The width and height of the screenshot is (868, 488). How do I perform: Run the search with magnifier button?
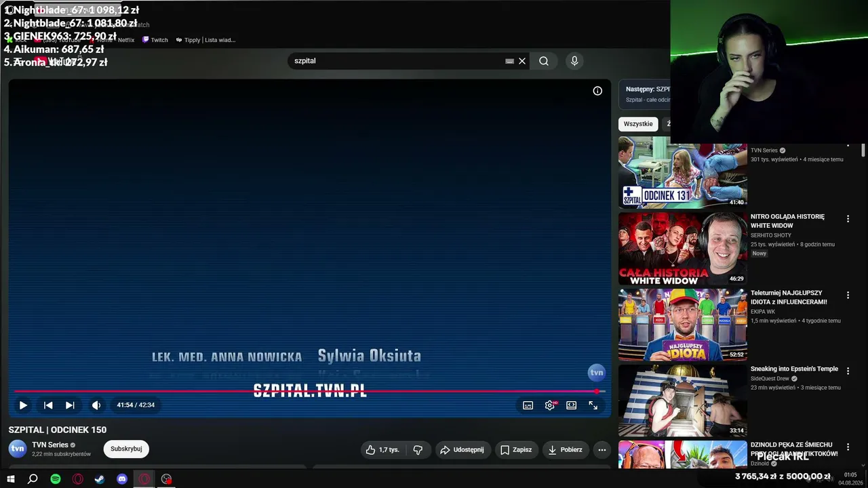point(544,61)
